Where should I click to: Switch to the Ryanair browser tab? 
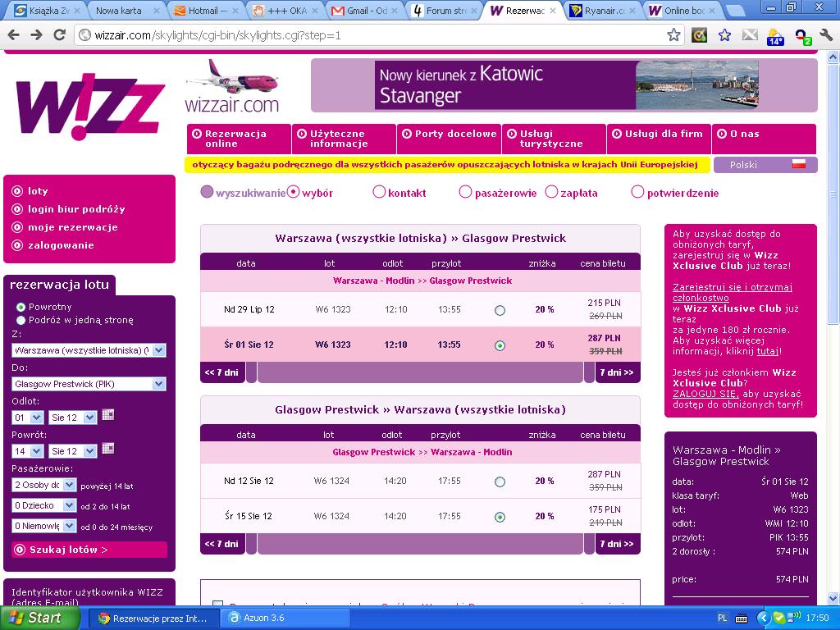pyautogui.click(x=604, y=11)
